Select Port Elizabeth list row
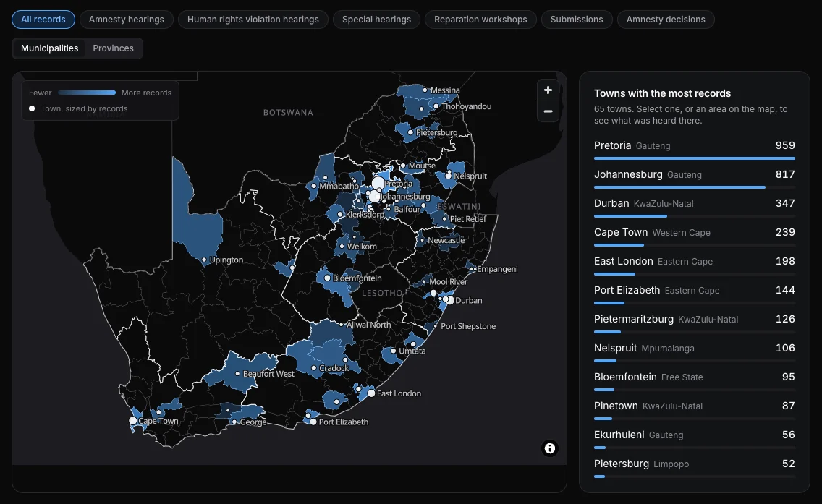 click(695, 293)
